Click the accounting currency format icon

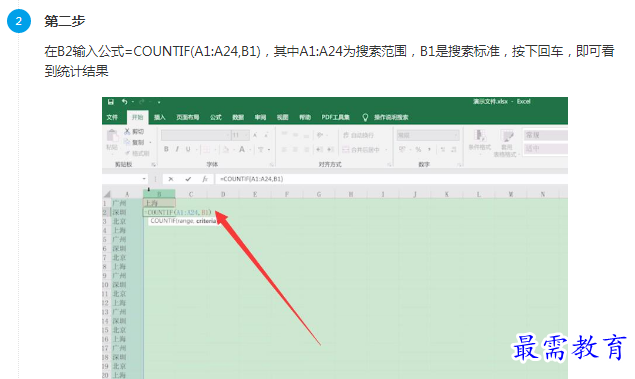click(x=402, y=149)
